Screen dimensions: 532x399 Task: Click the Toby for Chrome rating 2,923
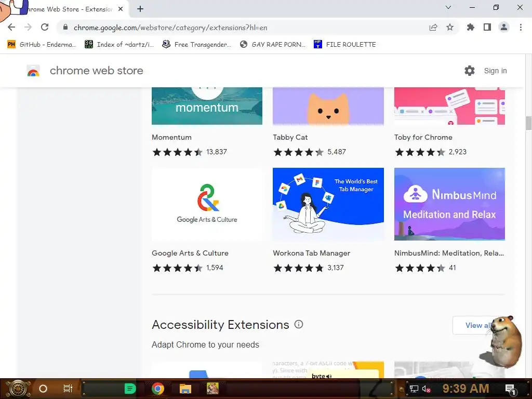[x=431, y=152]
